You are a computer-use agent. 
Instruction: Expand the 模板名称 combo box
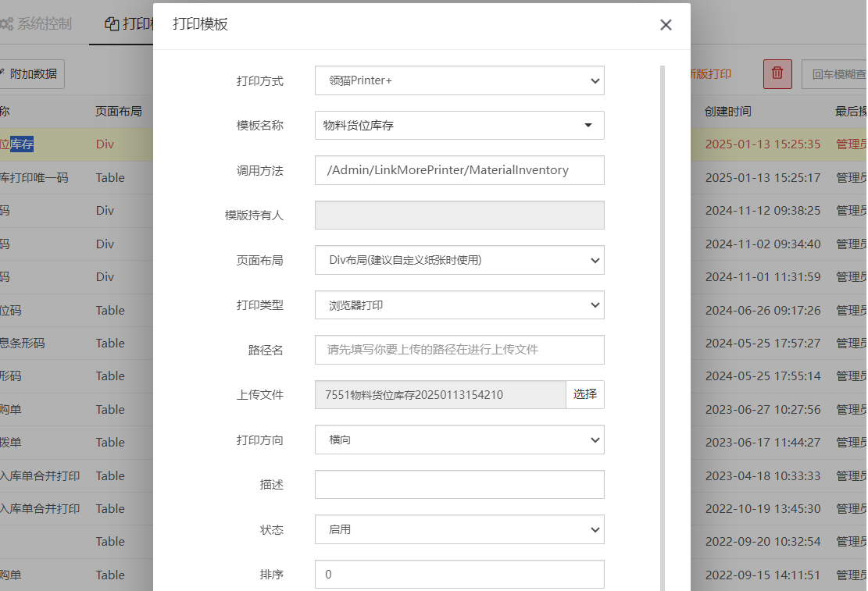click(459, 125)
